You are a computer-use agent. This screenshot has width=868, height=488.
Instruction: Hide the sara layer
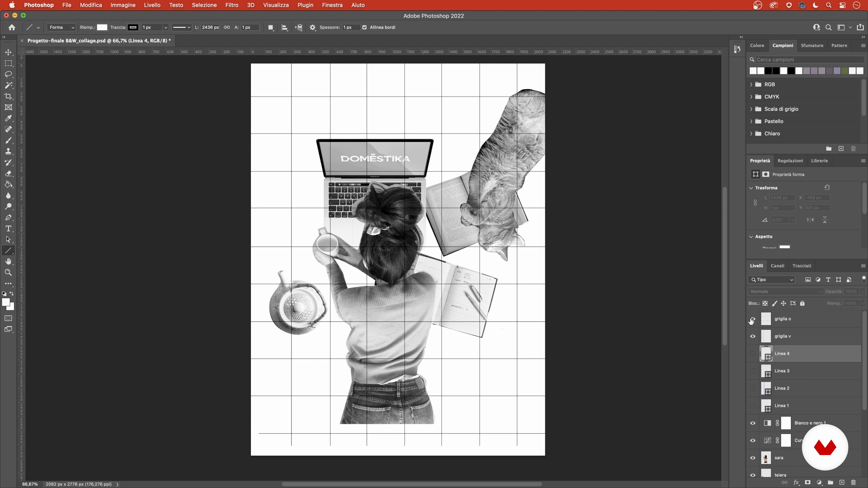click(753, 458)
